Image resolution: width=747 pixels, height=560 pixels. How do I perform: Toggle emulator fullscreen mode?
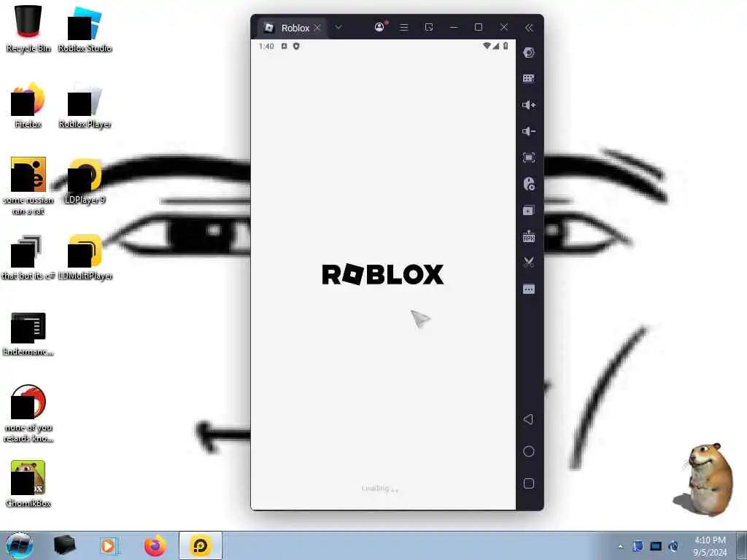[529, 157]
